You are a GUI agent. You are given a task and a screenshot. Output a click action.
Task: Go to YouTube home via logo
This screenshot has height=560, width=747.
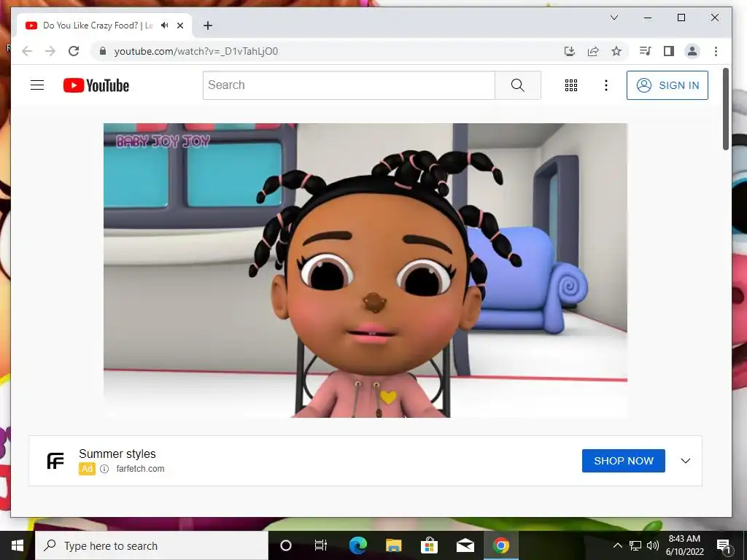(96, 85)
